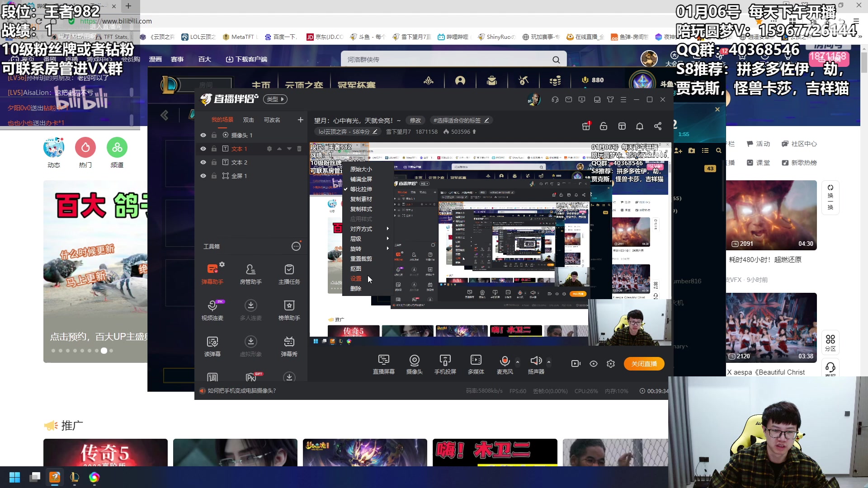Add 直播屏幕 screen capture source
The height and width of the screenshot is (488, 868).
tap(383, 364)
